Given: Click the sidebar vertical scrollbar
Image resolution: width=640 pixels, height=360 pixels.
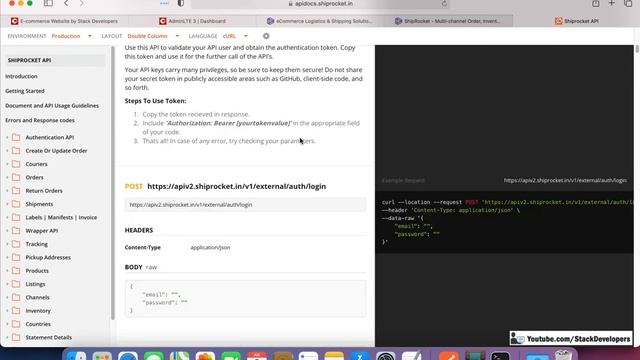Looking at the screenshot, I should click(x=113, y=183).
